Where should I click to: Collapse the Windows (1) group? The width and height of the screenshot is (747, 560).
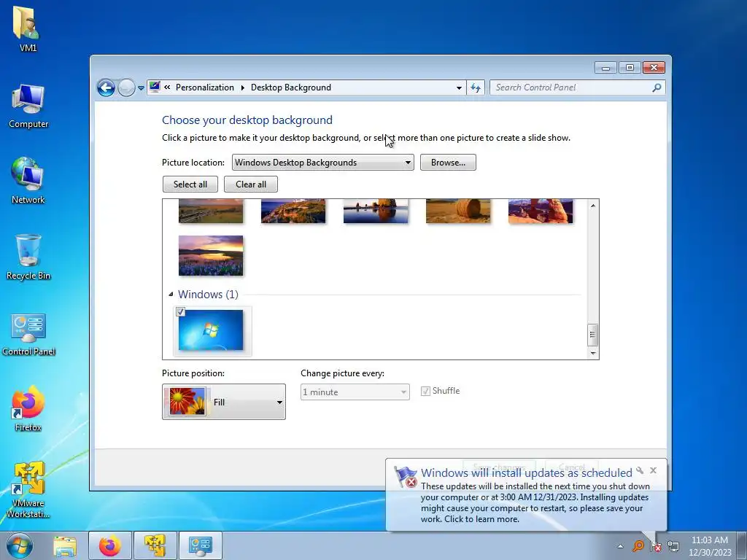[171, 295]
